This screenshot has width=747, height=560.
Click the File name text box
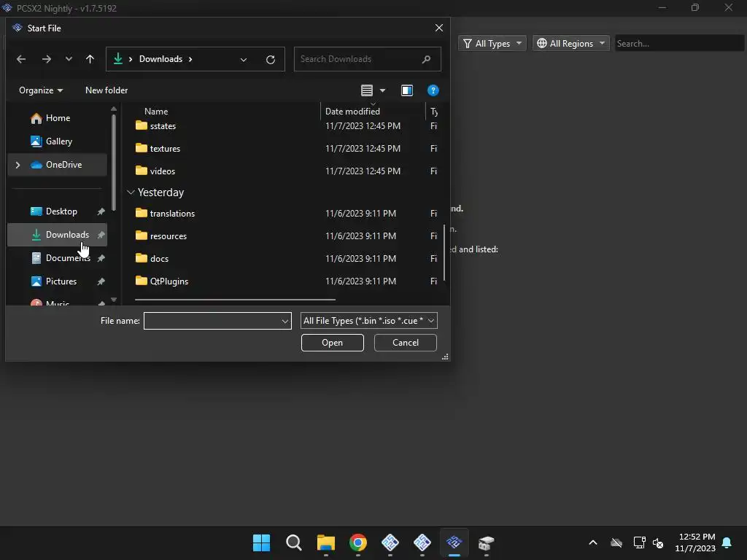[x=212, y=321]
